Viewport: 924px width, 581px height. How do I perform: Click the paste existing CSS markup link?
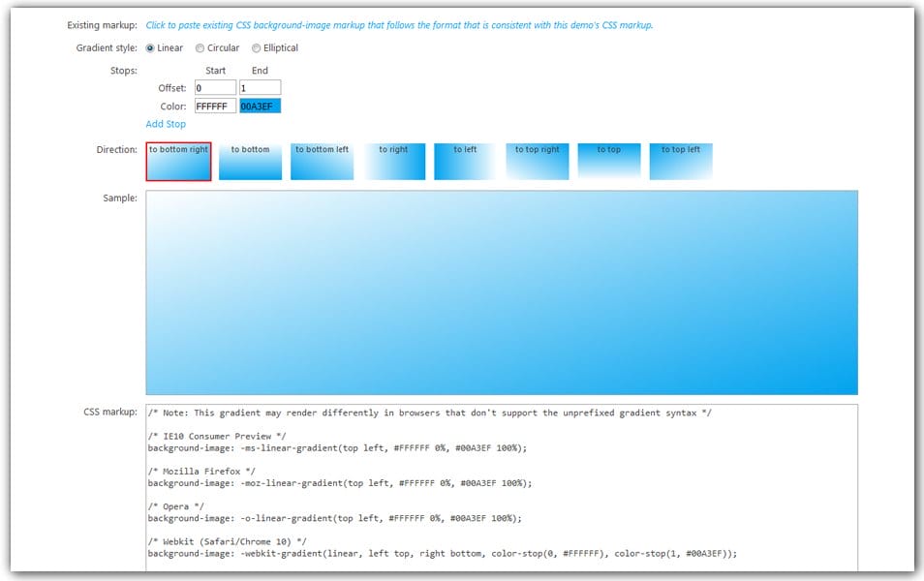tap(399, 25)
